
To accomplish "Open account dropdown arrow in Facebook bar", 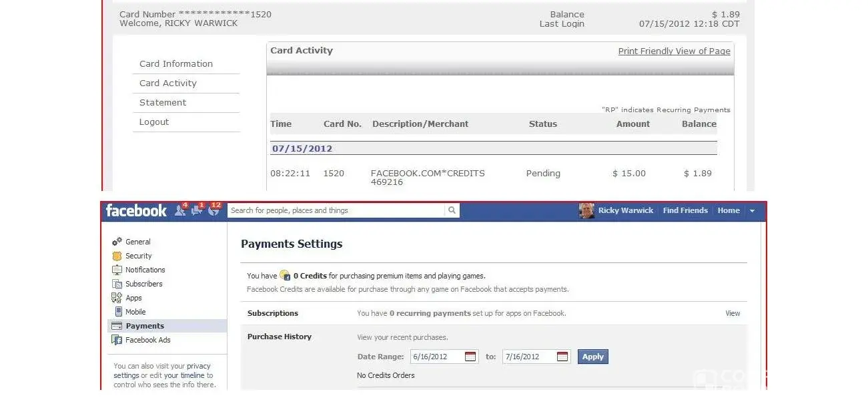I will [752, 211].
